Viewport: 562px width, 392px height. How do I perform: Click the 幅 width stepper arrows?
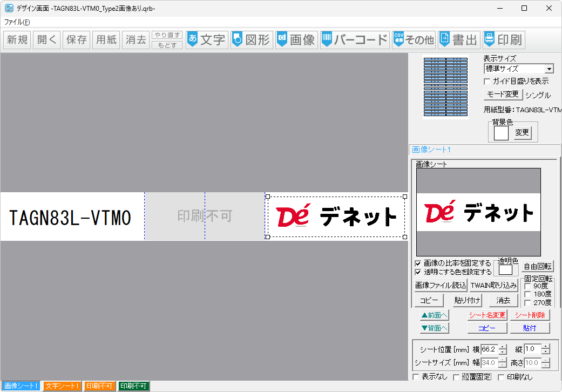coord(503,363)
